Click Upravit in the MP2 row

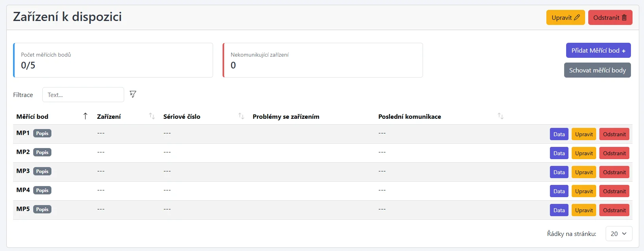point(584,153)
